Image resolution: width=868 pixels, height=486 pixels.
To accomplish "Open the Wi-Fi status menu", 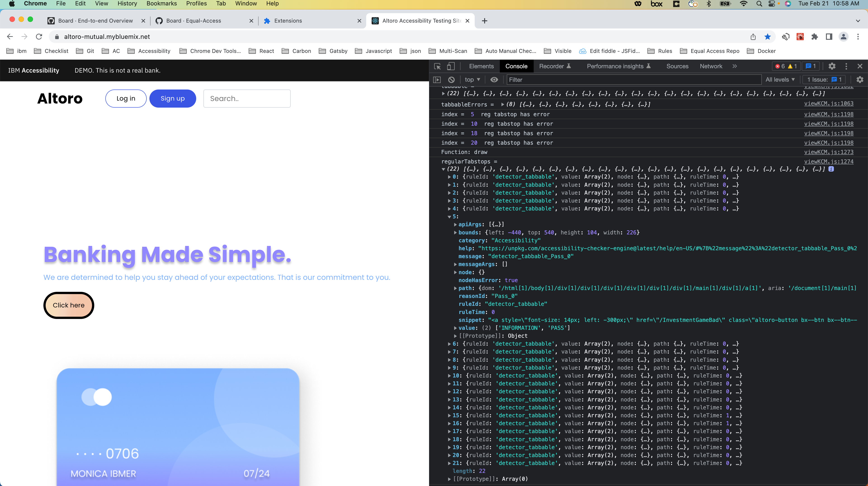I will point(743,4).
